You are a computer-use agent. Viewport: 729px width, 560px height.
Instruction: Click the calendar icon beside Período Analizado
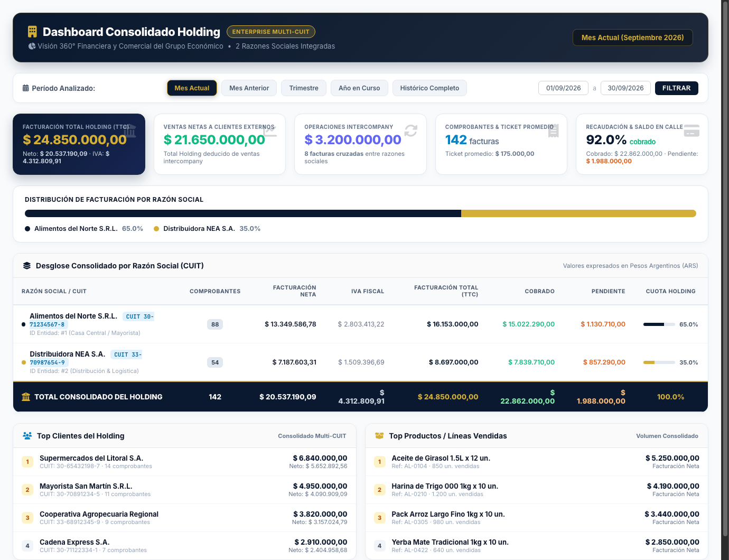(x=25, y=88)
